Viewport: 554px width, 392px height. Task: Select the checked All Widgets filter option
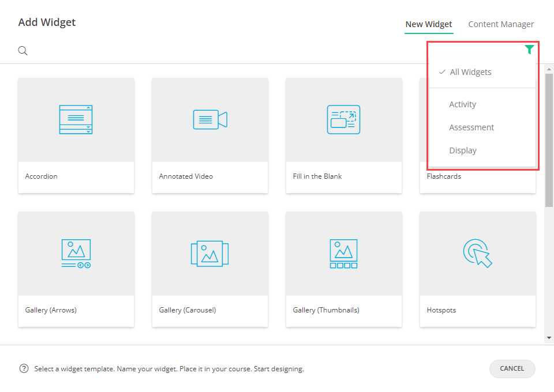(470, 72)
